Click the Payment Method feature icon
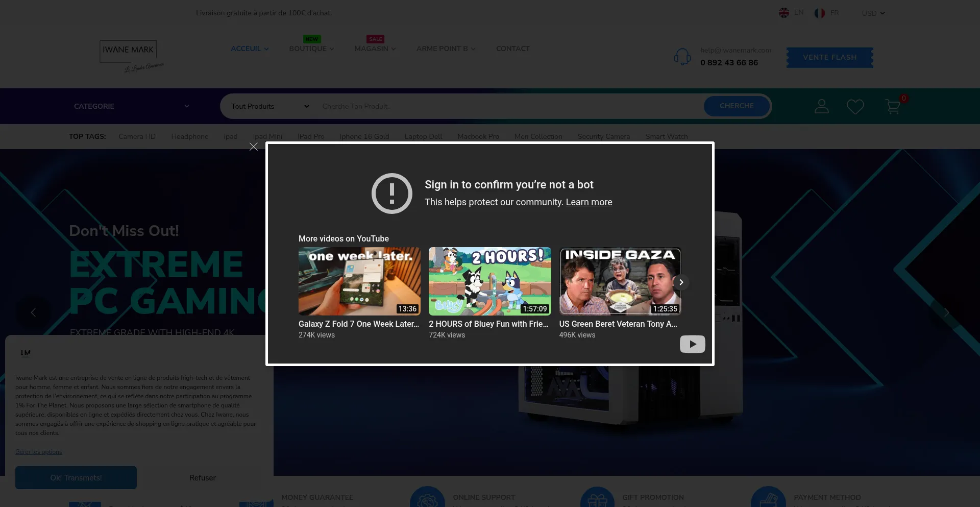Viewport: 980px width, 507px height. pyautogui.click(x=768, y=497)
